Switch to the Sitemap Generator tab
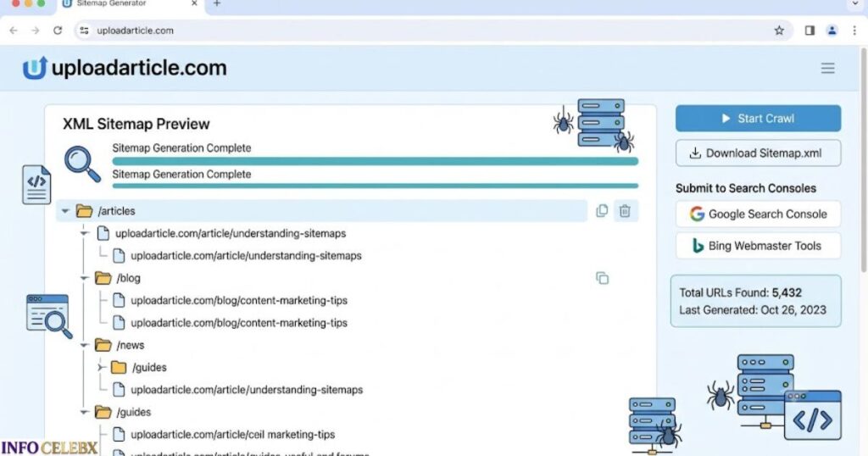Viewport: 868px width, 456px height. click(130, 4)
